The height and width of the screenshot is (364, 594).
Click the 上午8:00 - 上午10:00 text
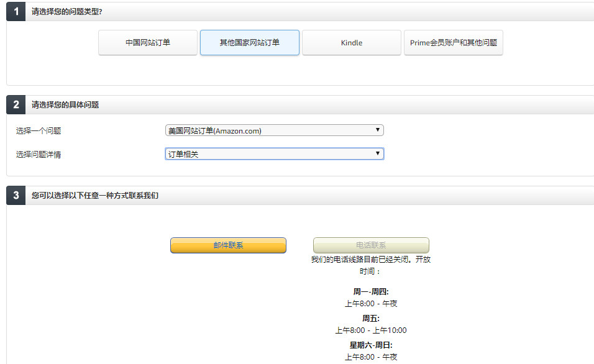(x=371, y=330)
